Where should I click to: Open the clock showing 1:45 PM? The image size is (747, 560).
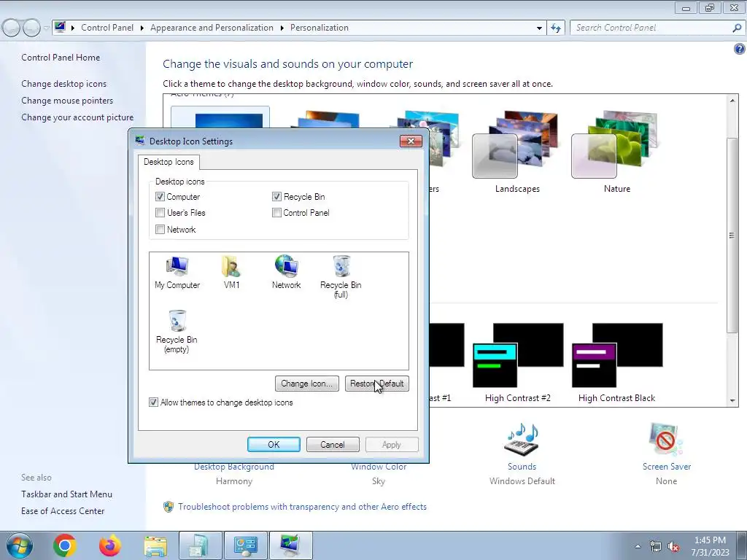coord(710,546)
